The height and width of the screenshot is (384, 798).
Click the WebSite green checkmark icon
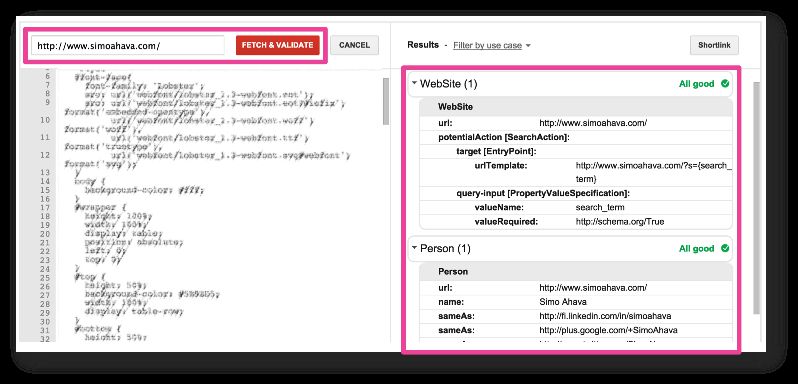pos(725,83)
